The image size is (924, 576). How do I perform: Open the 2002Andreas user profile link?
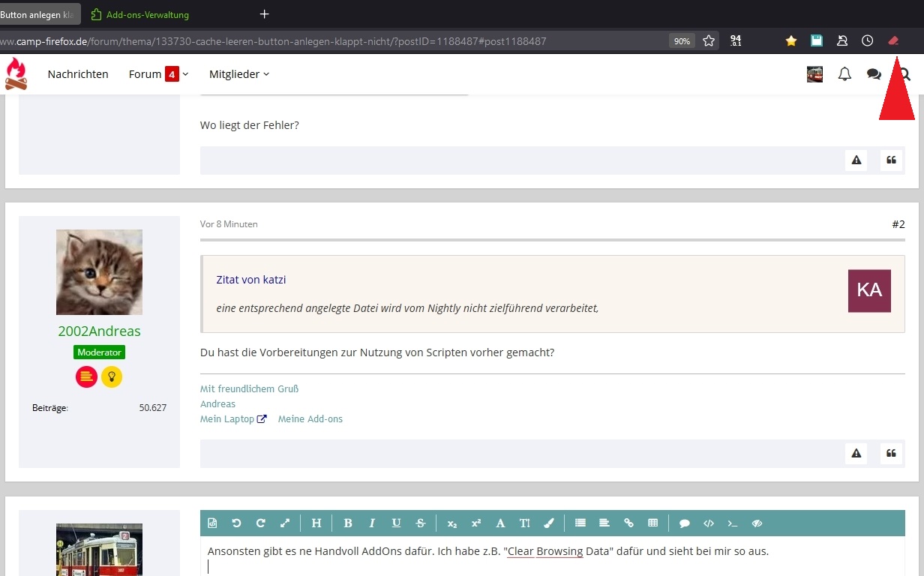pos(99,331)
